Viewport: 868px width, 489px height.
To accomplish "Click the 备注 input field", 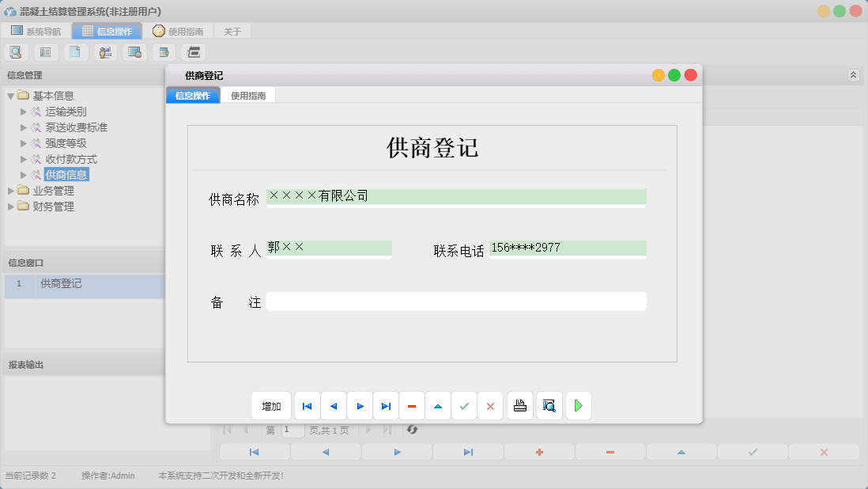I will 457,301.
